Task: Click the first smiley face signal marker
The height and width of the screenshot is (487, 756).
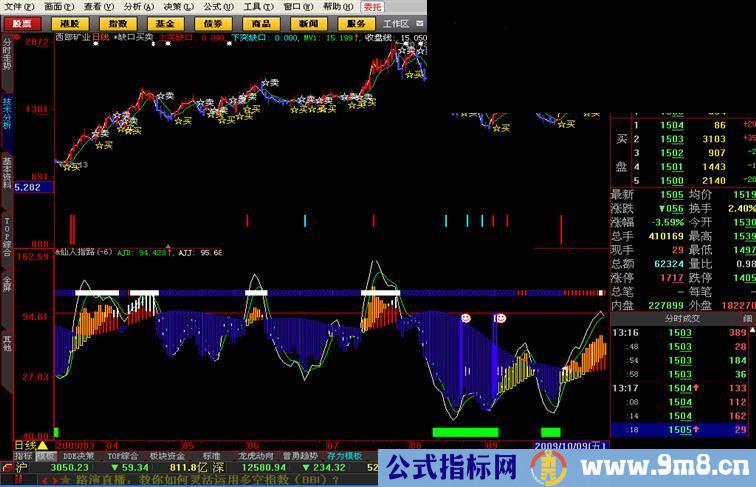Action: click(466, 318)
